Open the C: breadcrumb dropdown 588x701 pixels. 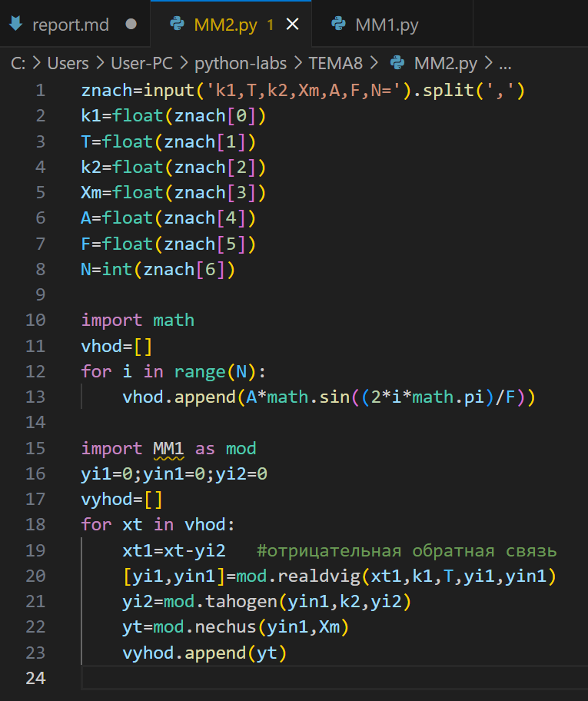click(x=18, y=63)
